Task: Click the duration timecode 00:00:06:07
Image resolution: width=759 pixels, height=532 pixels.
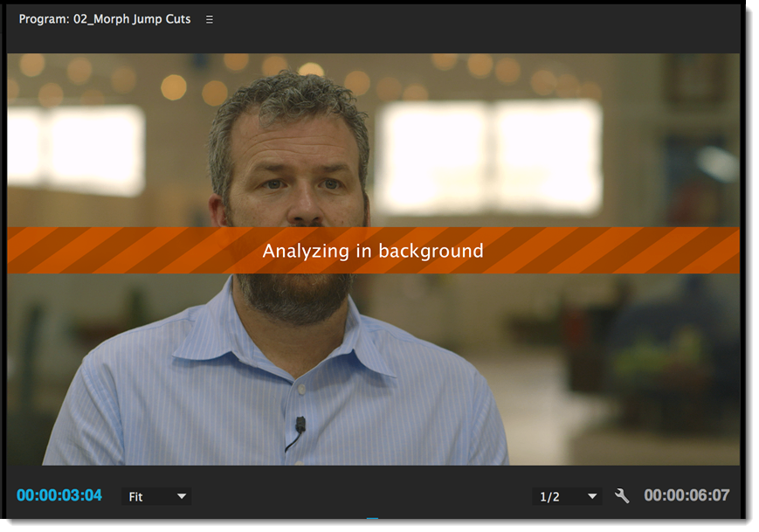Action: point(687,495)
